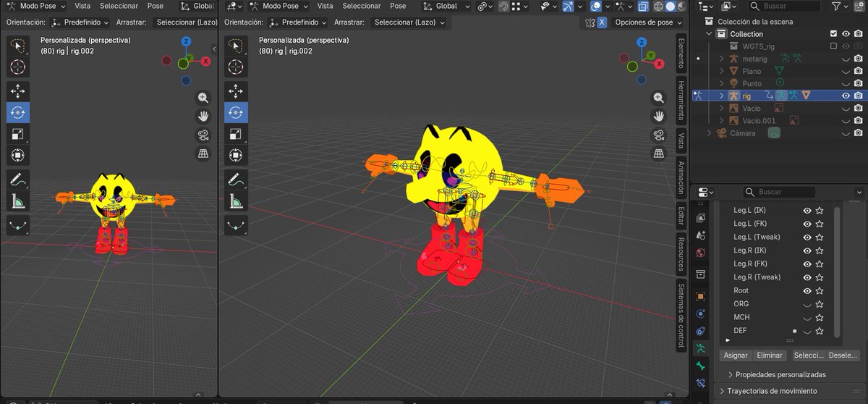This screenshot has height=404, width=868.
Task: Expand the metarig item in outliner
Action: tap(721, 59)
